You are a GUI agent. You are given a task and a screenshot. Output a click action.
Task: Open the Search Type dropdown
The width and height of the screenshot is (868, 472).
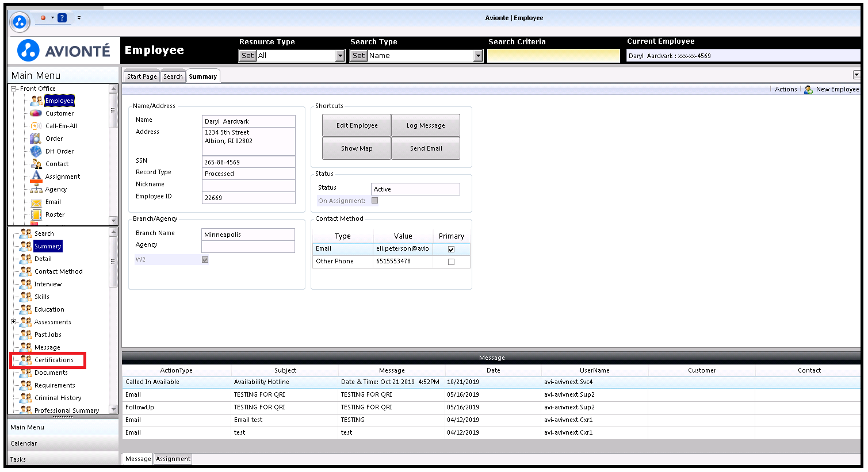(x=478, y=56)
